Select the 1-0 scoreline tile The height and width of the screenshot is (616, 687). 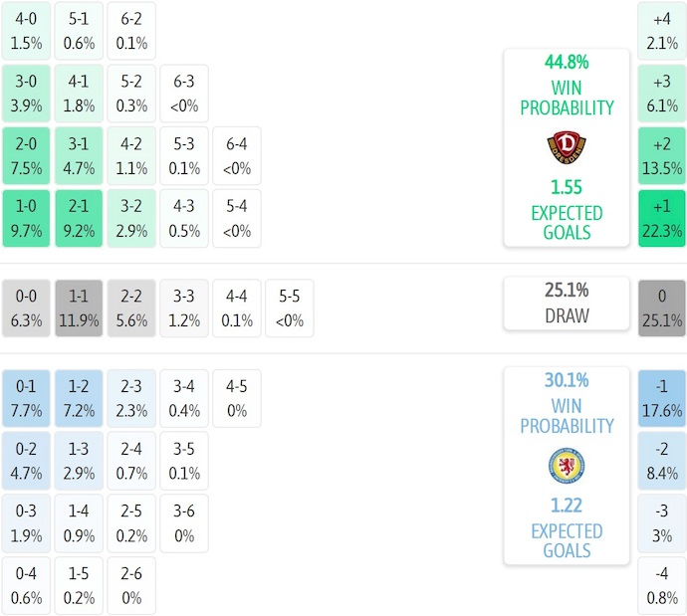click(x=26, y=219)
